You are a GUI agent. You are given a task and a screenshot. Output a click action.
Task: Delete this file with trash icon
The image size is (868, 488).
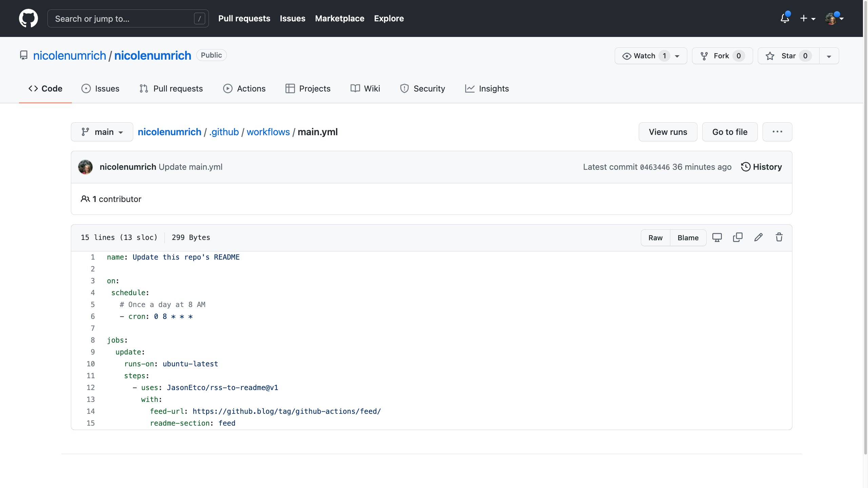pyautogui.click(x=779, y=237)
